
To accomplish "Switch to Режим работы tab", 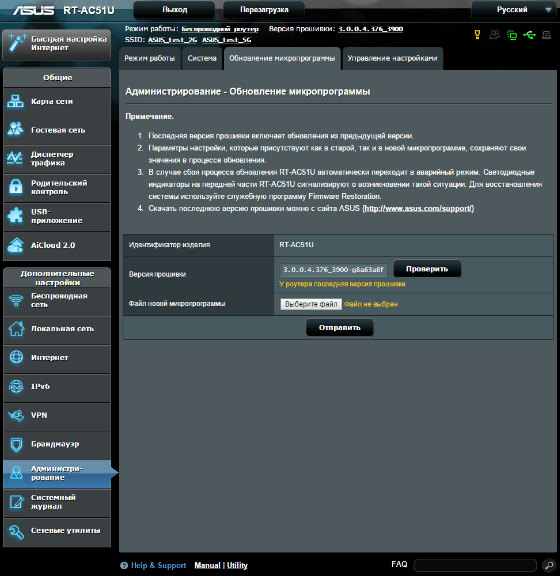I will click(x=150, y=58).
